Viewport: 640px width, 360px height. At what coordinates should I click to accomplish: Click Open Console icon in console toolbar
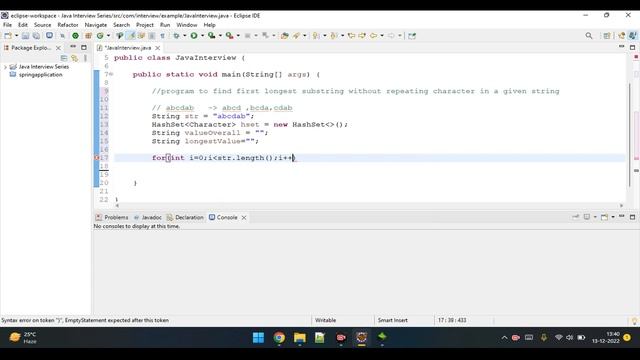[604, 217]
